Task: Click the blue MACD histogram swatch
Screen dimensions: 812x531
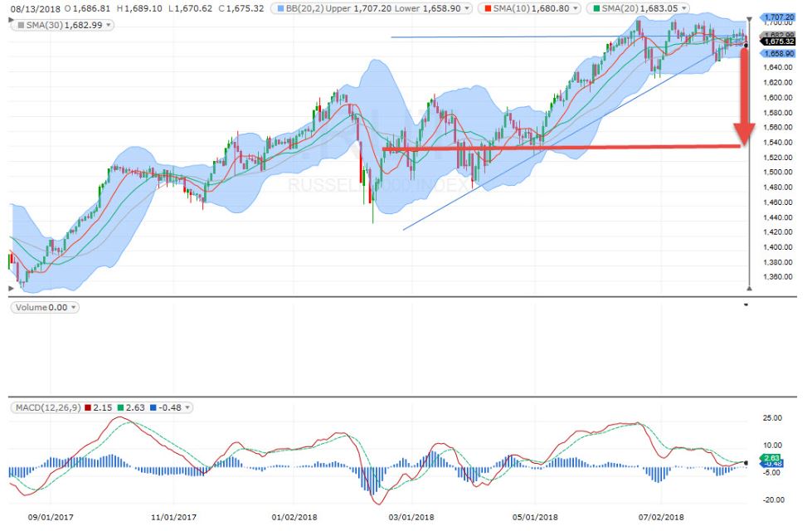Action: [x=153, y=407]
